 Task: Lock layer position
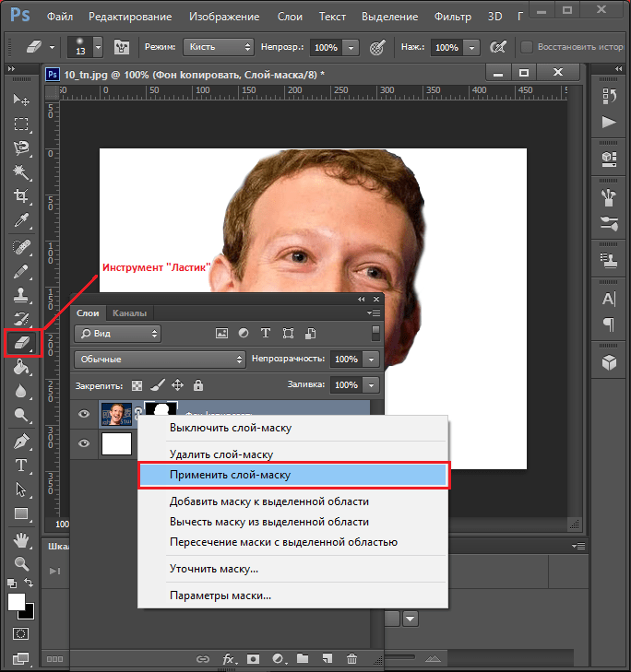click(178, 385)
